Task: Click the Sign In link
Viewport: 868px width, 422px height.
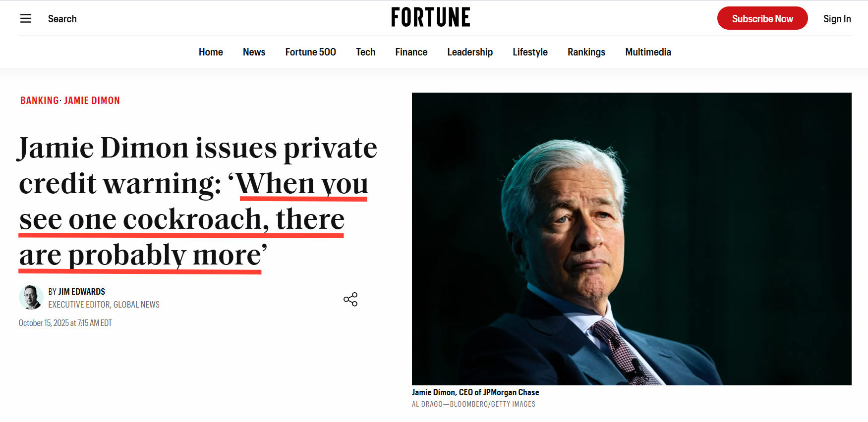Action: click(837, 19)
